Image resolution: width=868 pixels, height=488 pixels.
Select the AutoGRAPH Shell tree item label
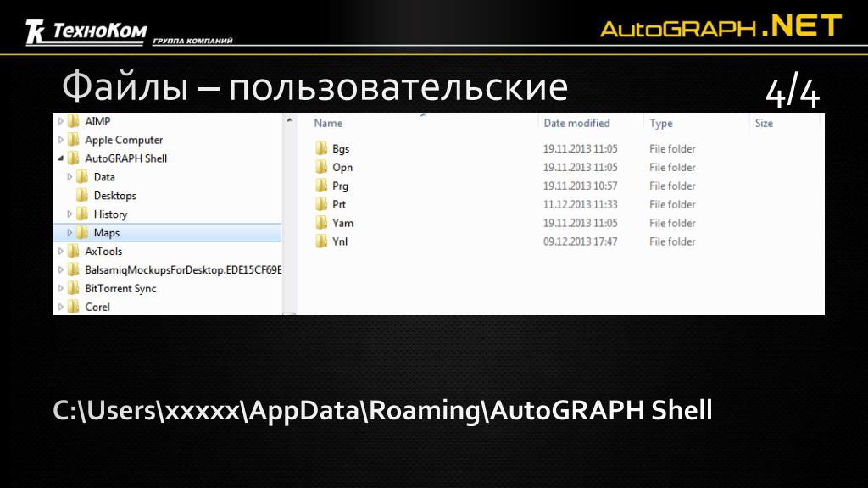(x=126, y=158)
